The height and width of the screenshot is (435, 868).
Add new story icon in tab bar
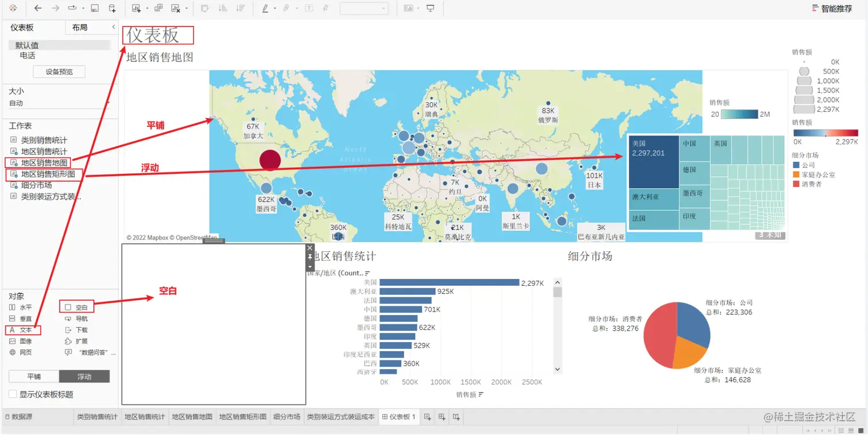coord(456,417)
